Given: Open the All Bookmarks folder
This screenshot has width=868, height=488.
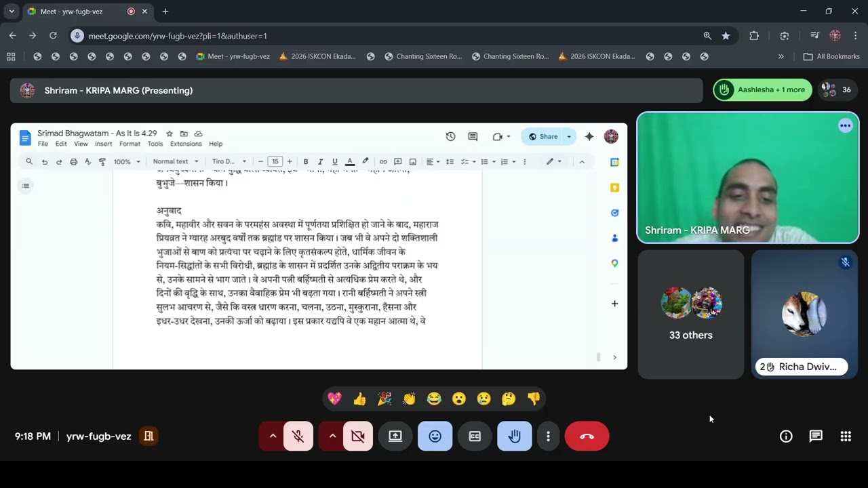Looking at the screenshot, I should click(831, 56).
